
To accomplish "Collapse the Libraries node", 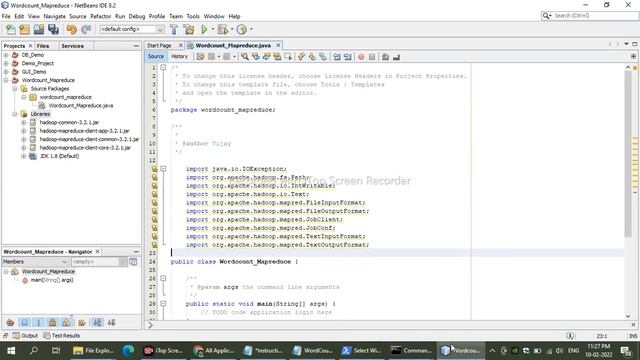I will [15, 114].
